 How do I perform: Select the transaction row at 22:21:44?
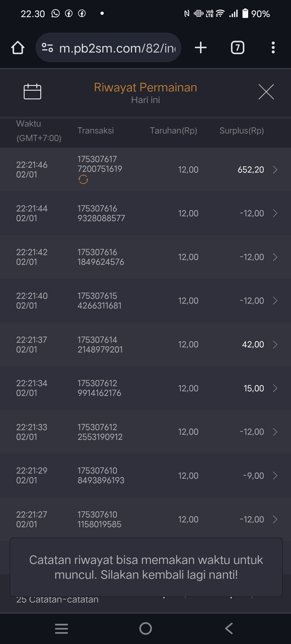coord(145,213)
